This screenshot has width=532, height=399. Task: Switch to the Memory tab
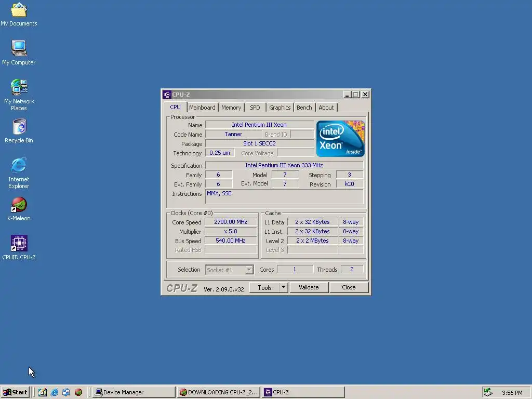(231, 108)
